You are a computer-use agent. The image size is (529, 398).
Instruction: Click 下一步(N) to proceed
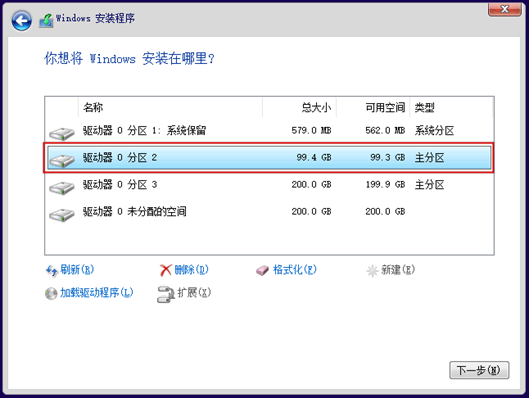click(x=479, y=370)
